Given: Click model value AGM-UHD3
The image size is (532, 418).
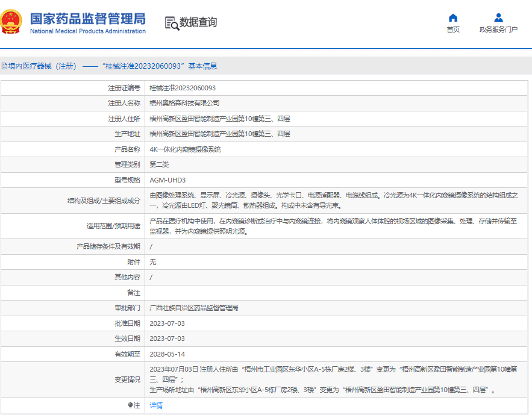Looking at the screenshot, I should point(167,180).
